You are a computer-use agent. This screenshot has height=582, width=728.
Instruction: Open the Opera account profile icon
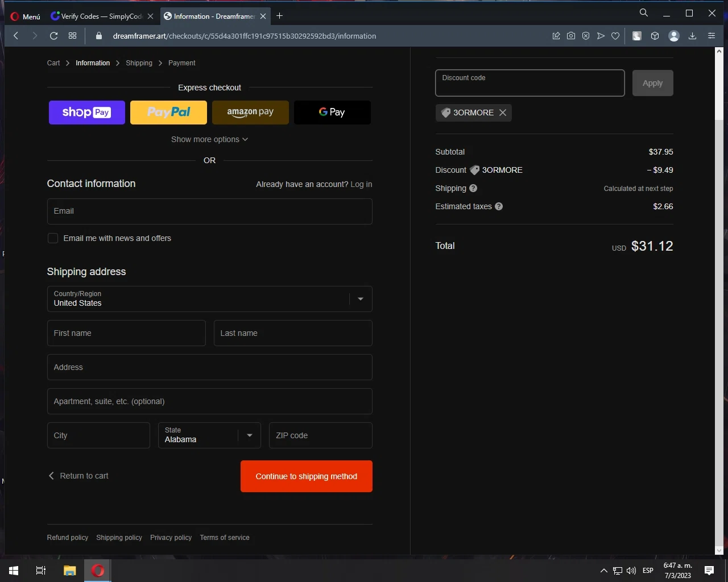(674, 36)
